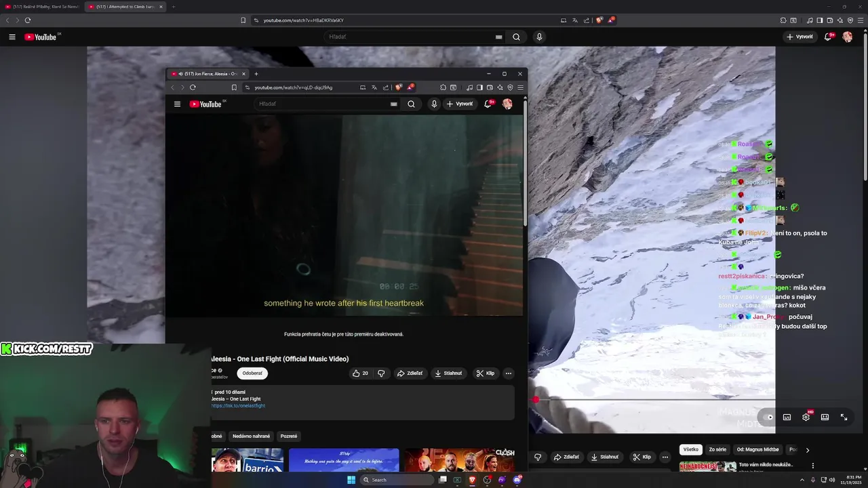Select the Nedávno nahrané chip in front window
868x488 pixels.
coord(251,436)
